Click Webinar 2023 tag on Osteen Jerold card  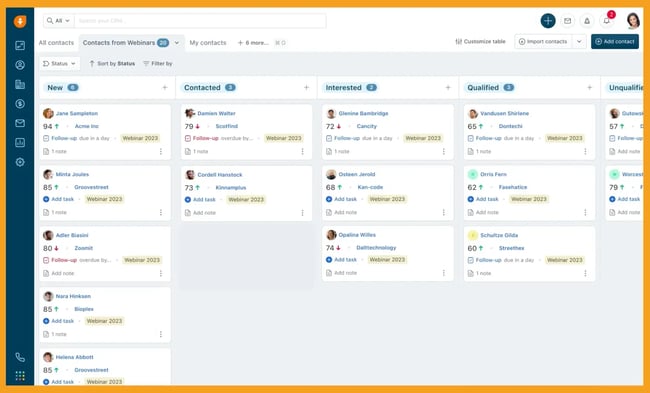(x=387, y=199)
